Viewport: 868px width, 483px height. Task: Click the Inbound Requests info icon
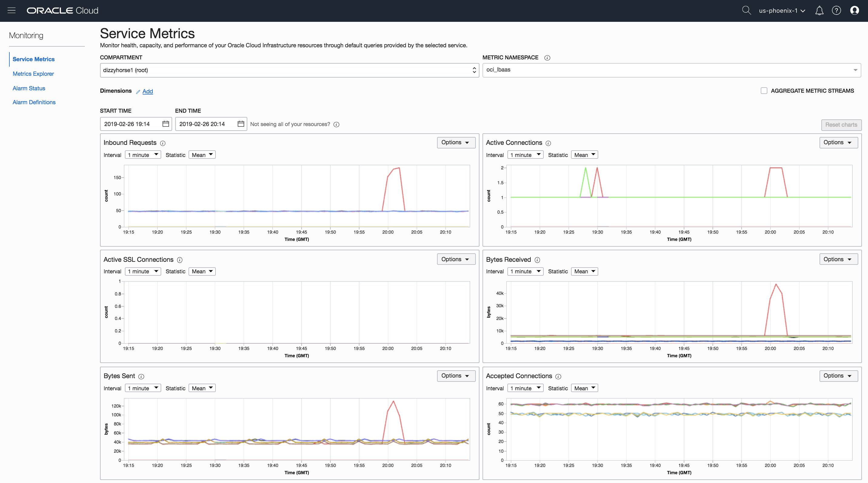tap(163, 143)
